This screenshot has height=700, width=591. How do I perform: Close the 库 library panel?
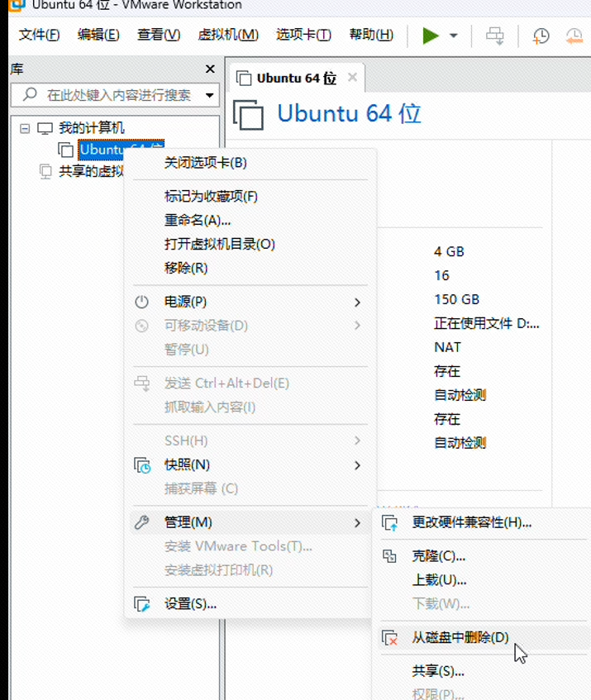(210, 69)
